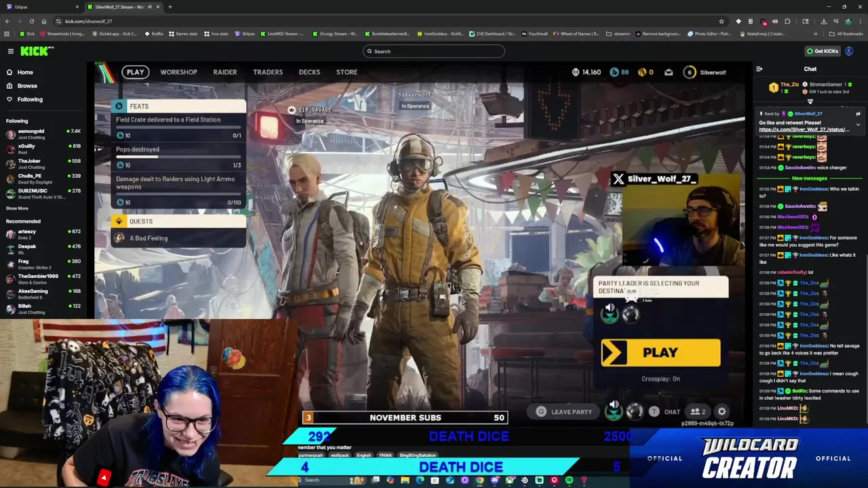Click the LEAVE PARTY button
The image size is (868, 488).
pyautogui.click(x=564, y=412)
